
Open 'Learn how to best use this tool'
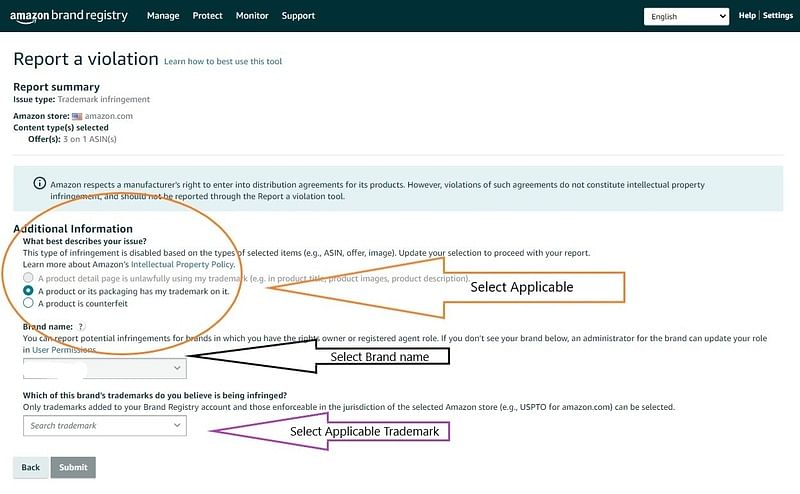pyautogui.click(x=222, y=61)
